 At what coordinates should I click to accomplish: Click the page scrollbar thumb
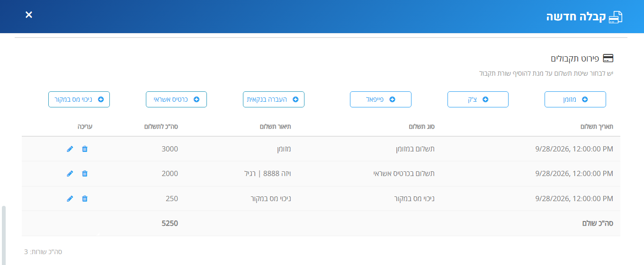[4, 235]
